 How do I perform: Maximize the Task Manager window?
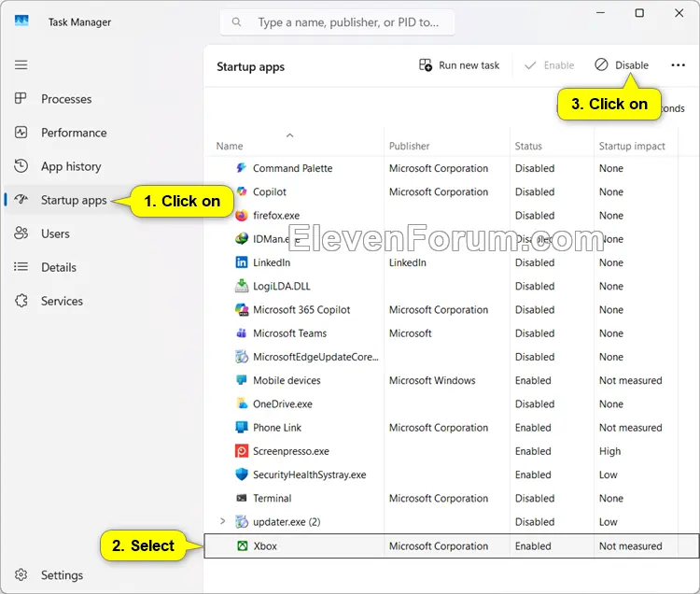(x=639, y=13)
